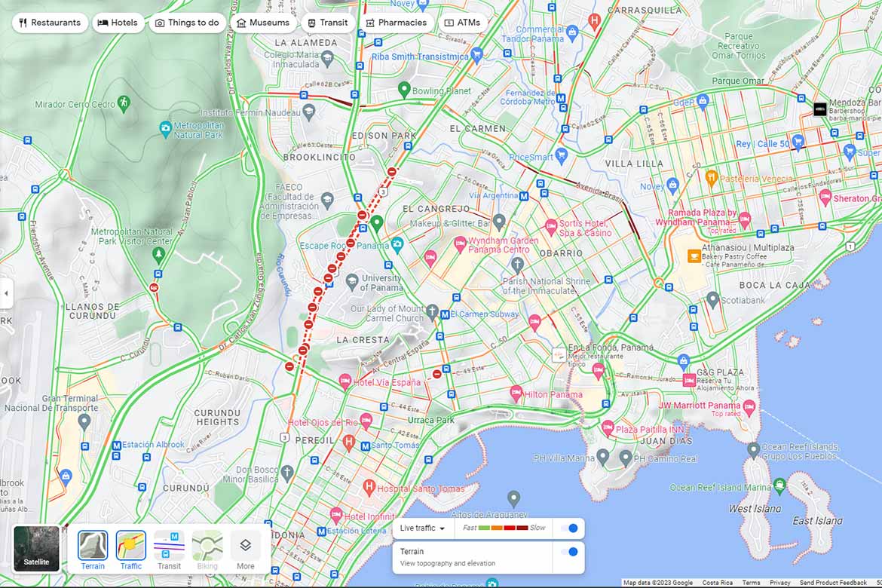Open the Send Product Feedback link
The height and width of the screenshot is (588, 882).
834,582
